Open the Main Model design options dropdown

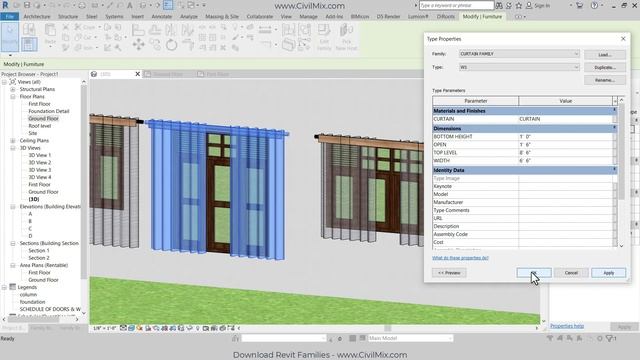pyautogui.click(x=410, y=338)
